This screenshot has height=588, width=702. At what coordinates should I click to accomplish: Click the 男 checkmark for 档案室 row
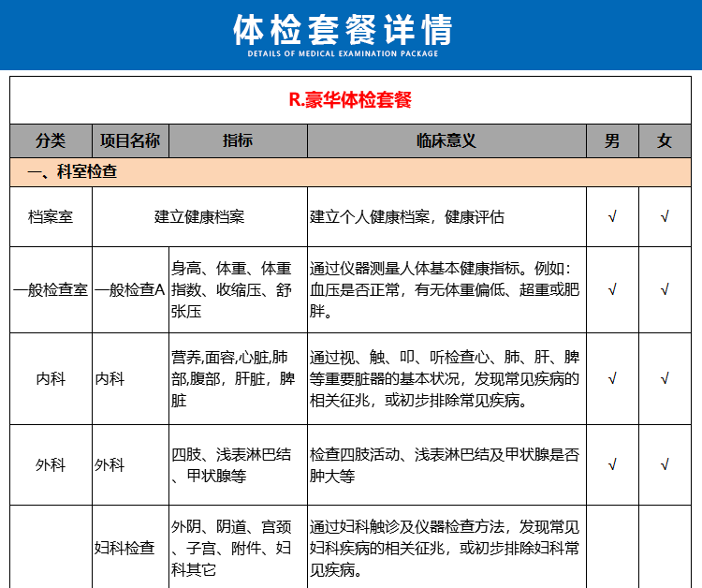(x=612, y=217)
